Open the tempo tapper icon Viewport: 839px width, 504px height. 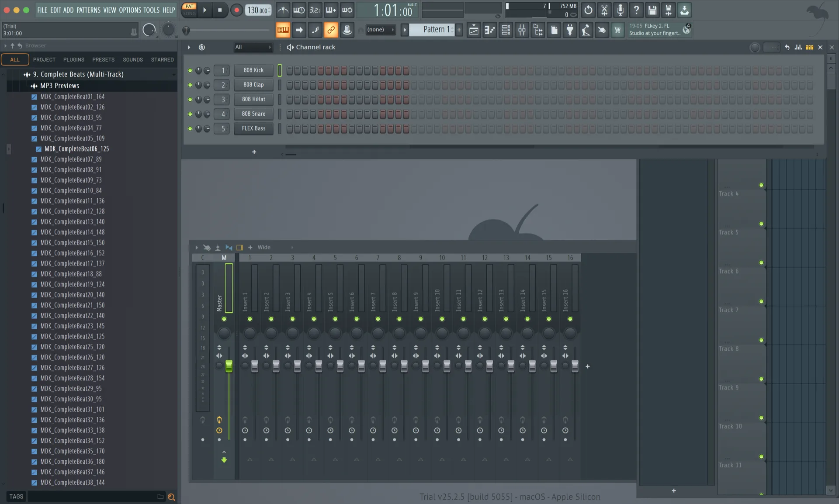click(586, 30)
